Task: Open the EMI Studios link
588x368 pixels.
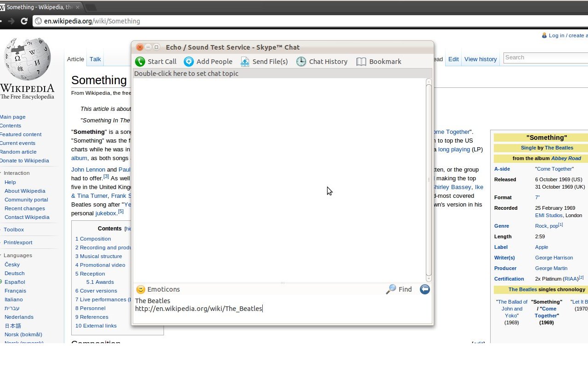Action: pyautogui.click(x=549, y=215)
